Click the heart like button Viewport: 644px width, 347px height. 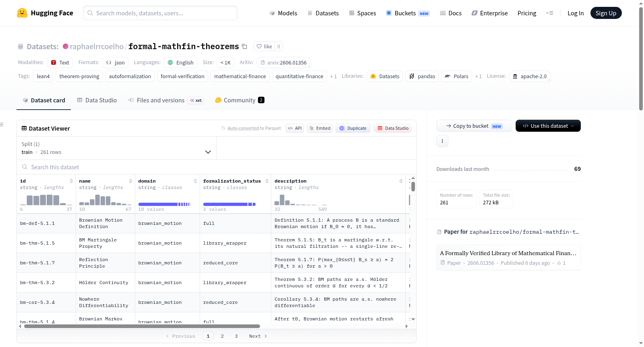point(264,46)
